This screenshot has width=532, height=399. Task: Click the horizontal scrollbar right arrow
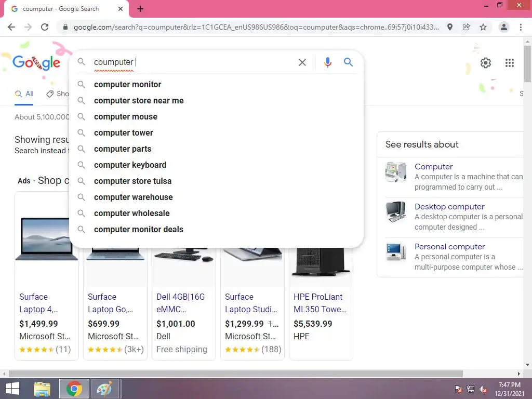(519, 374)
